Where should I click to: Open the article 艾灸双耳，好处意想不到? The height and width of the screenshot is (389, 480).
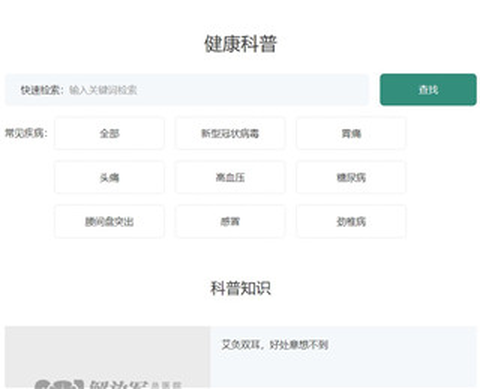coord(275,345)
